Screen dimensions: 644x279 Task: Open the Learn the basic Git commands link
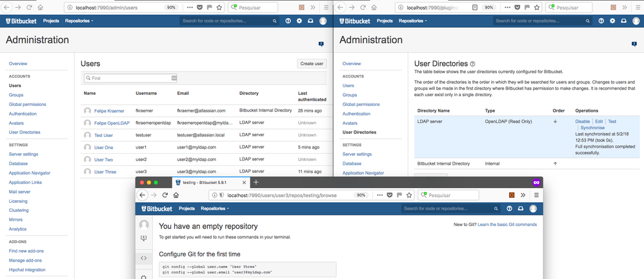[x=507, y=224]
